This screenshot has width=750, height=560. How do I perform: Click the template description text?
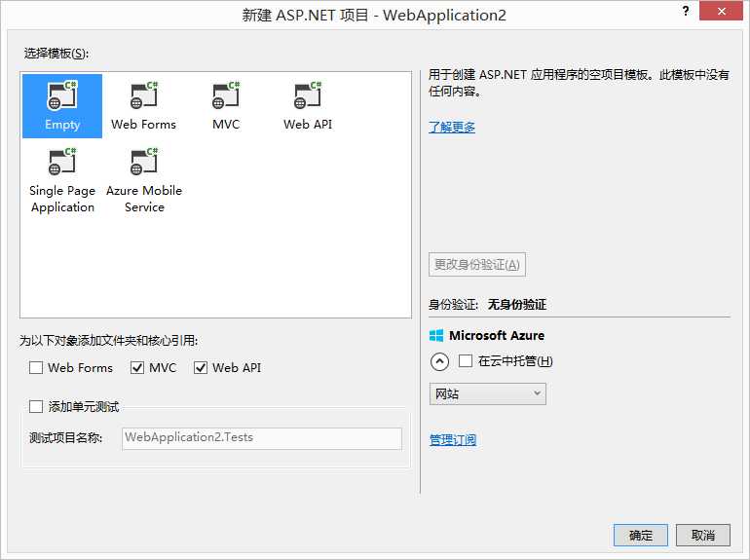pos(579,83)
